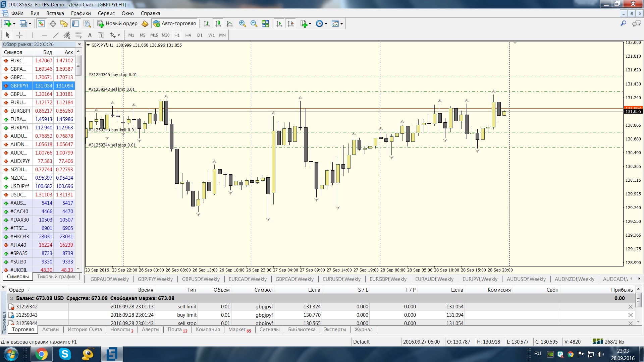Zoom out on the chart
Viewport: 644px width, 362px height.
[254, 23]
